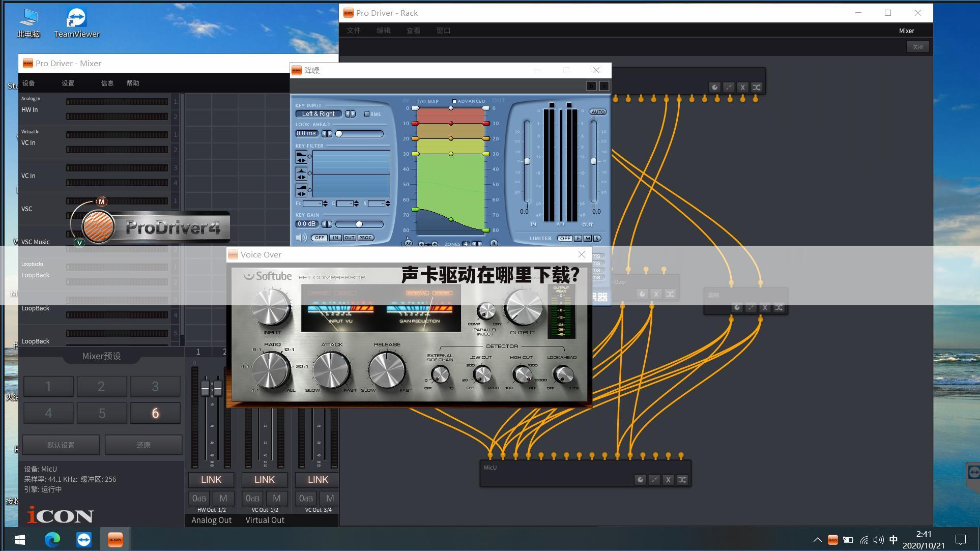Select the low-shelf key filter shape icon
This screenshot has width=980, height=551.
[301, 157]
